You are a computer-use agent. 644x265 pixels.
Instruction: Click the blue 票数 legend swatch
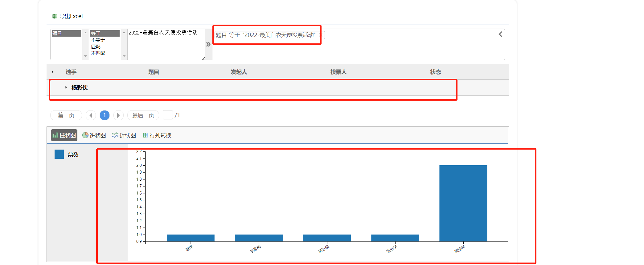coord(59,154)
